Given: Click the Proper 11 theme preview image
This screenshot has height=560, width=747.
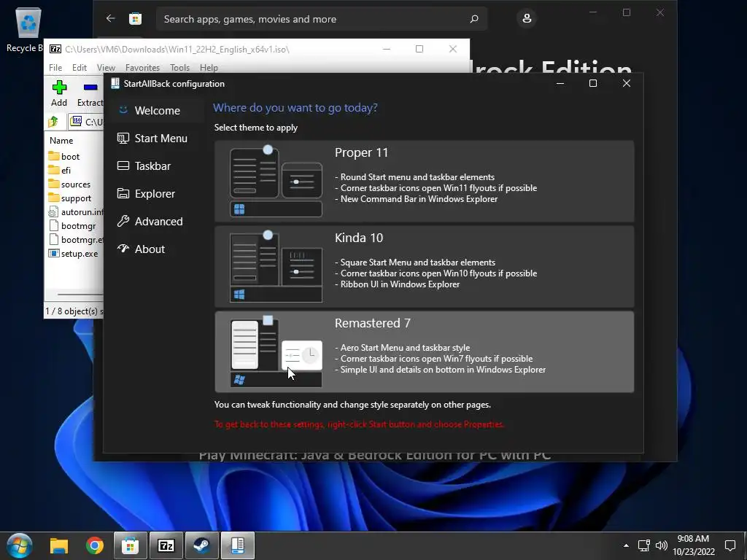Looking at the screenshot, I should (276, 181).
